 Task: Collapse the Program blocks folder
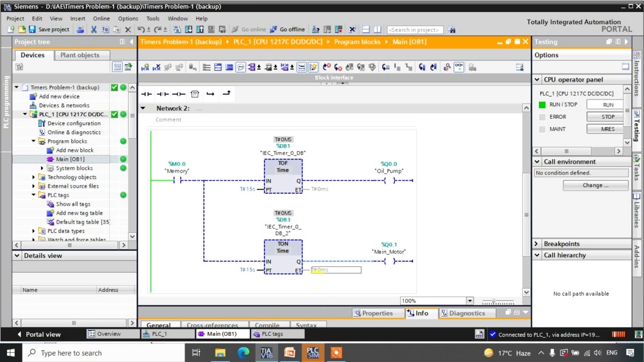[x=34, y=141]
